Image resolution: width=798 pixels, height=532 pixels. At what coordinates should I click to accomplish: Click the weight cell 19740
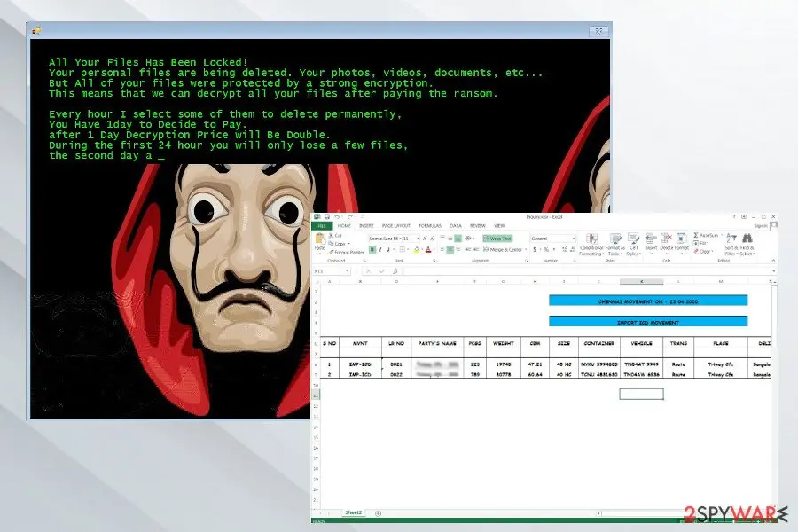point(504,364)
